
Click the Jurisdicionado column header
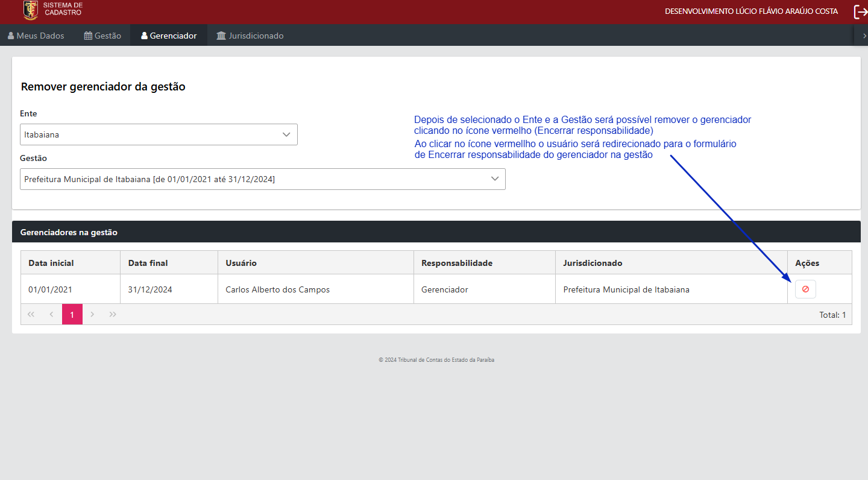click(671, 263)
